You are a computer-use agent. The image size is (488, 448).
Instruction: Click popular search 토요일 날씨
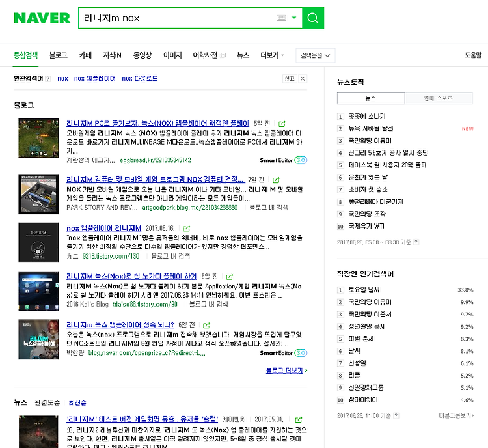tap(364, 290)
